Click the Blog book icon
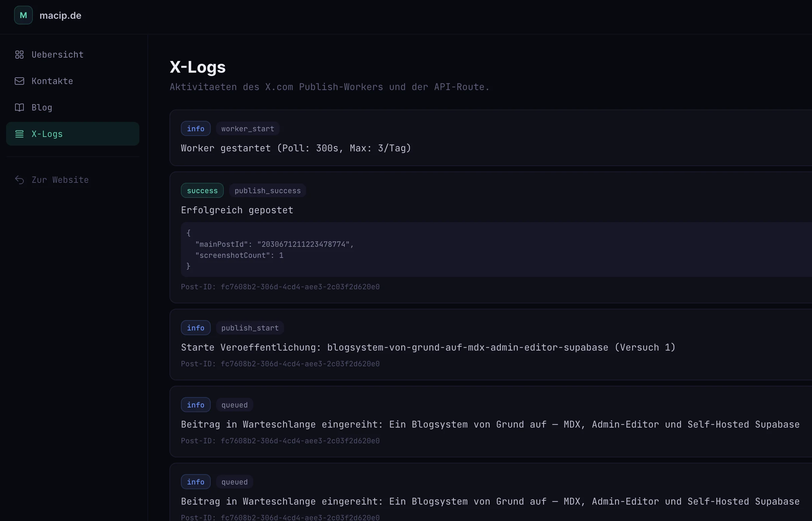812x521 pixels. click(x=19, y=107)
